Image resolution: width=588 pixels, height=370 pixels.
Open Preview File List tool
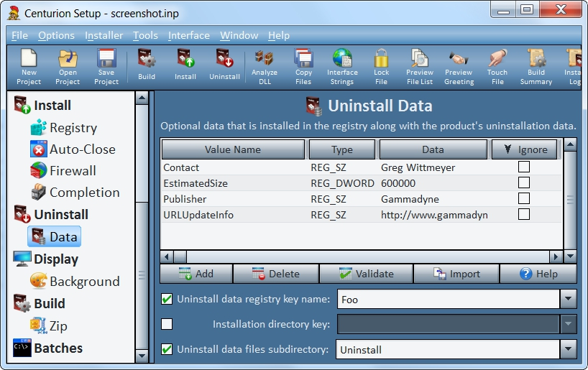coord(420,67)
